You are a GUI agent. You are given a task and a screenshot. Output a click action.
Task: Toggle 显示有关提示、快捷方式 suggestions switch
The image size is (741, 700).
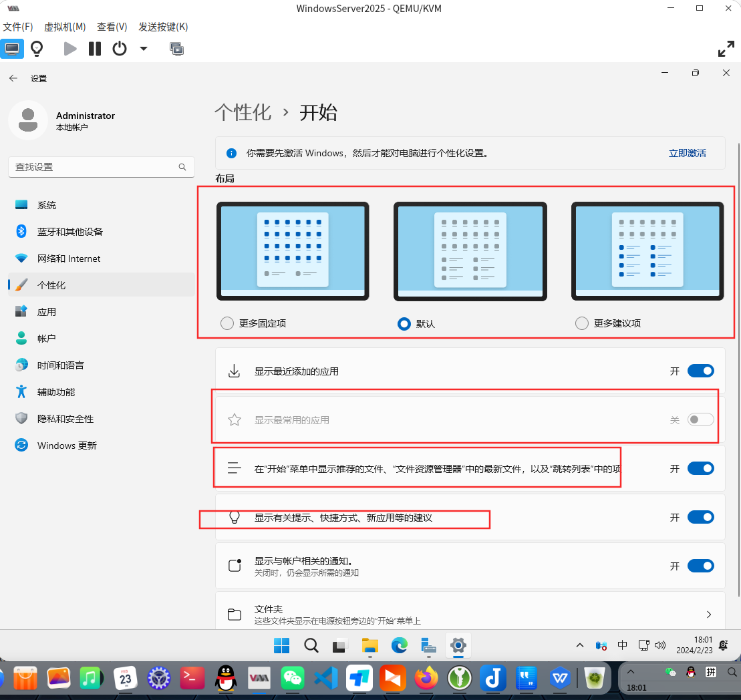click(700, 517)
